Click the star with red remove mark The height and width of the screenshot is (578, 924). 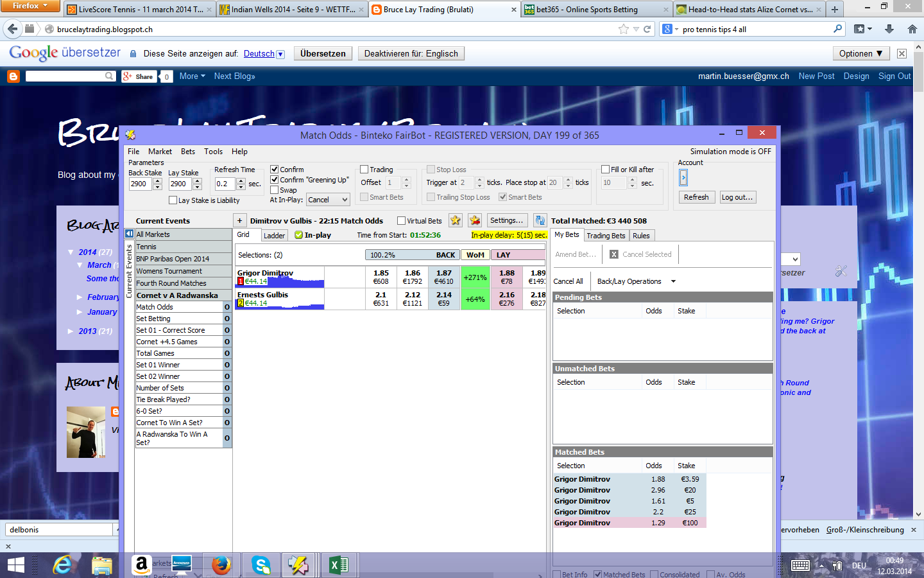click(475, 220)
